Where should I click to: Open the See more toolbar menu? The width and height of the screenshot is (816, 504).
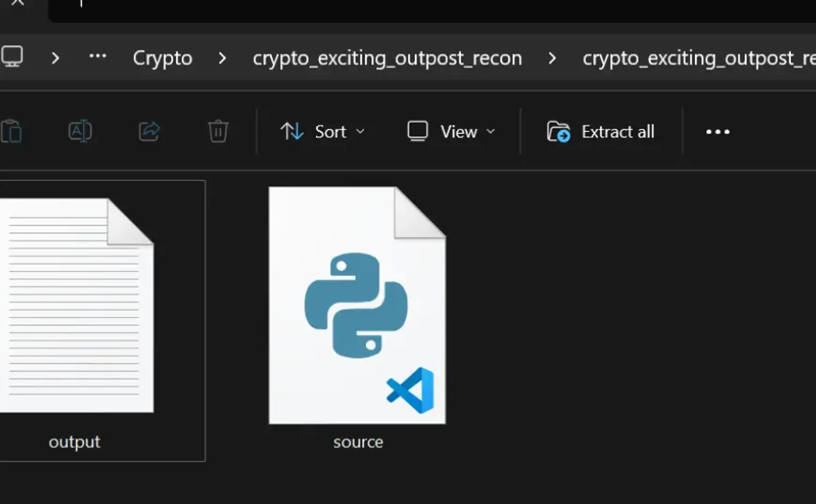tap(717, 132)
